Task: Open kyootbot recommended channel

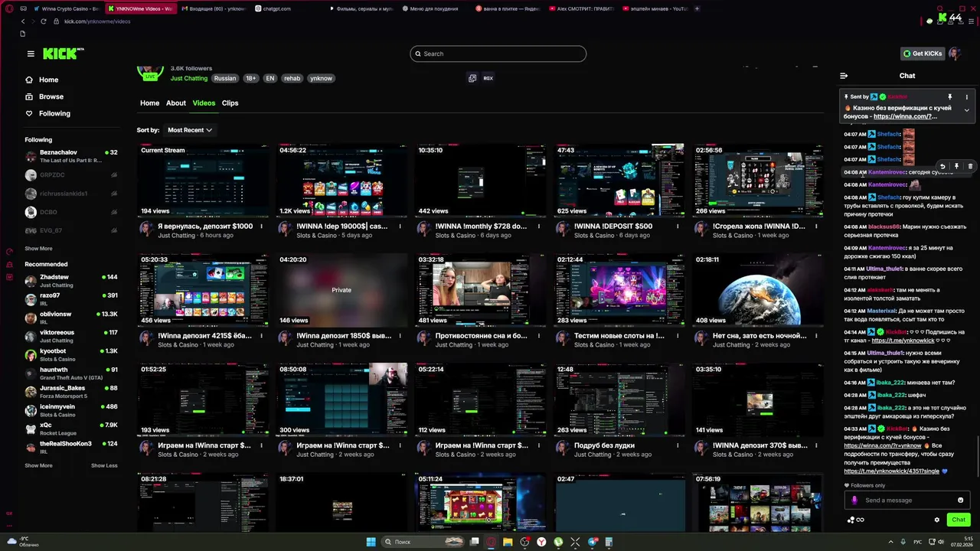Action: pyautogui.click(x=70, y=354)
